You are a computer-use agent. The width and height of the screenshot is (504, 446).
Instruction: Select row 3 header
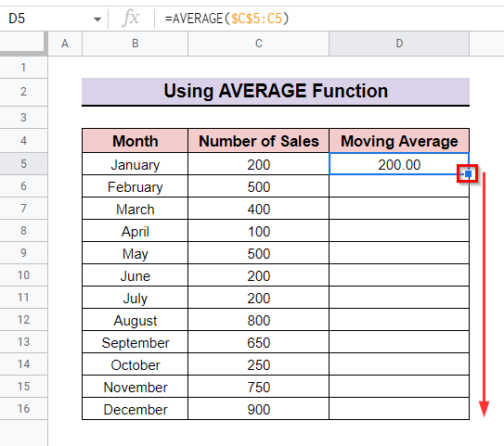(x=23, y=118)
